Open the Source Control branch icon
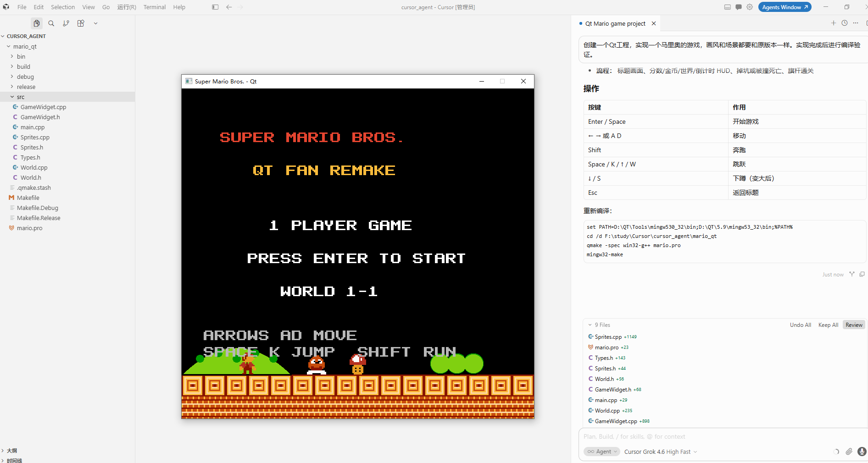 66,23
